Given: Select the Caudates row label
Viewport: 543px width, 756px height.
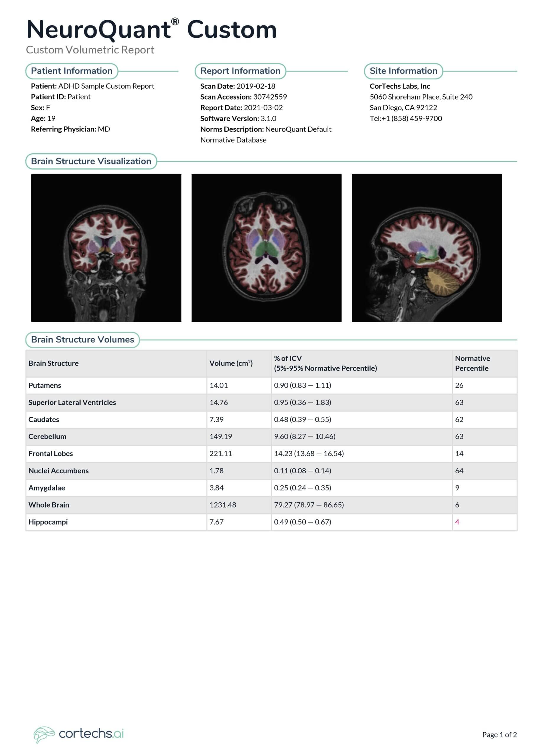Looking at the screenshot, I should (x=44, y=419).
